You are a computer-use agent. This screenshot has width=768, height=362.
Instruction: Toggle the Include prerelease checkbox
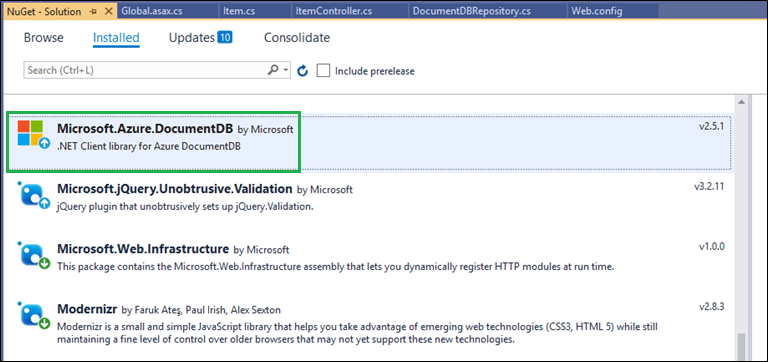[323, 71]
